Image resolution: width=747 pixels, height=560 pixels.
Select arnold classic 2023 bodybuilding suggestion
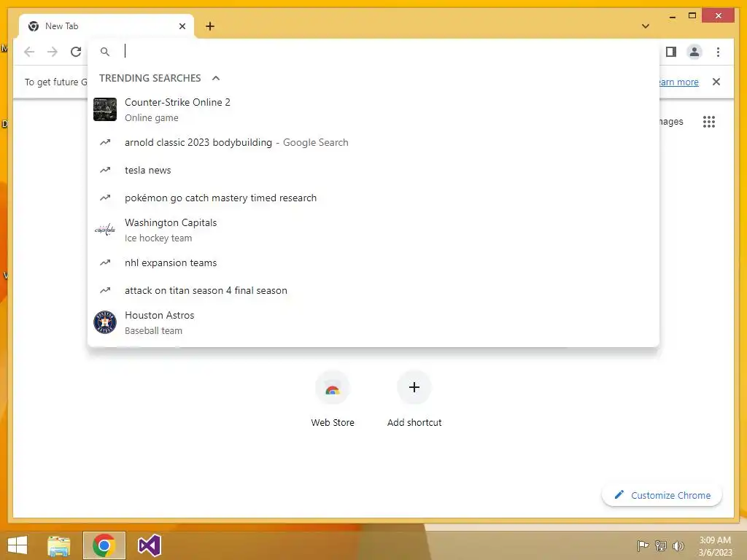(373, 142)
